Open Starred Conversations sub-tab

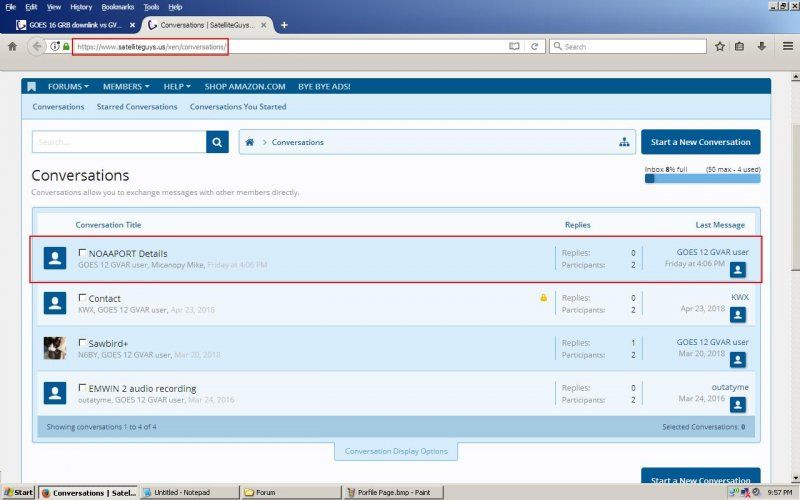[137, 107]
